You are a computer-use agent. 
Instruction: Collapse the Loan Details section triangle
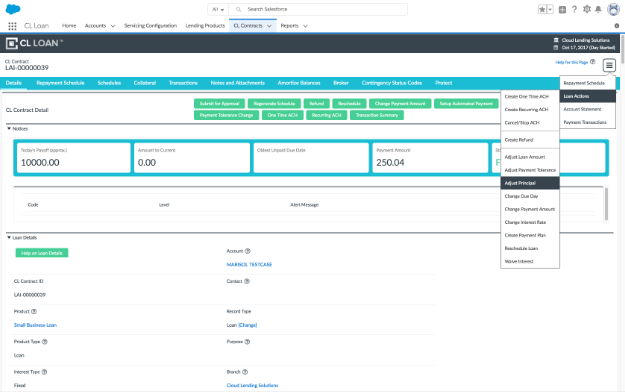point(9,238)
